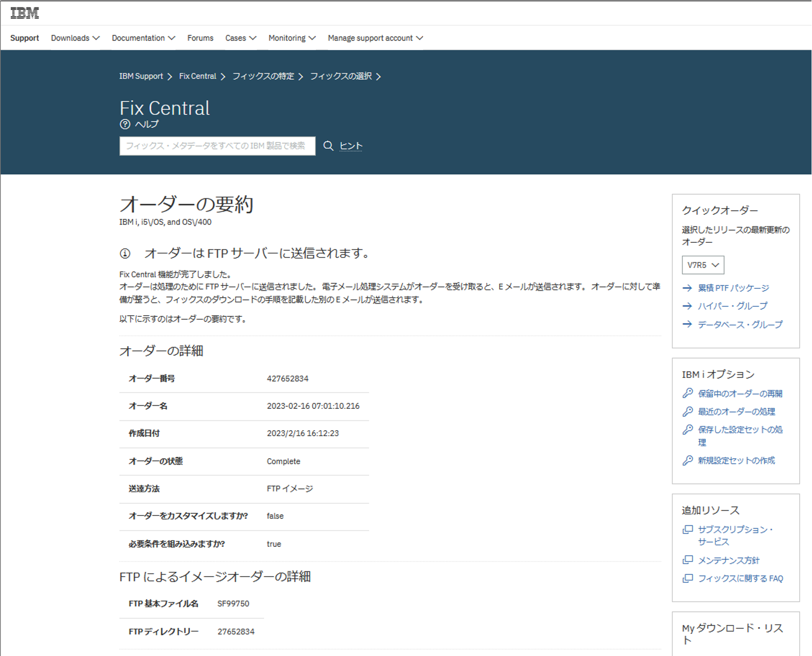Go to Forums

(x=200, y=38)
